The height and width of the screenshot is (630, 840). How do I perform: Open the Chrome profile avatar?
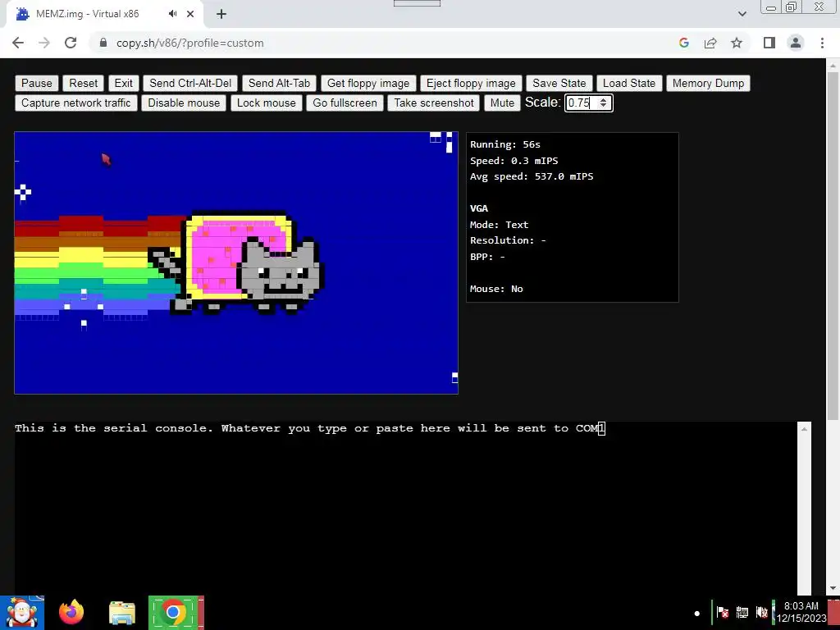(x=796, y=43)
